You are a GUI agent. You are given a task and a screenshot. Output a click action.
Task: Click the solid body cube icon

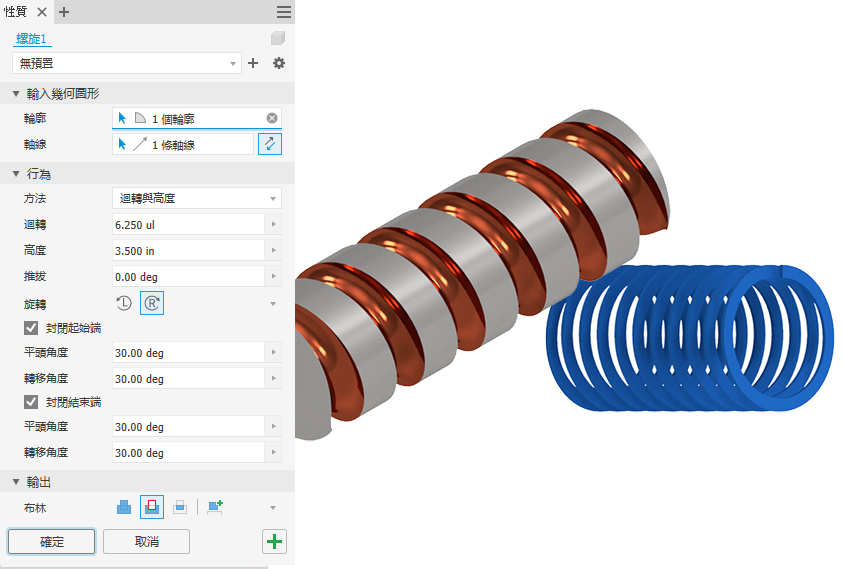click(277, 38)
